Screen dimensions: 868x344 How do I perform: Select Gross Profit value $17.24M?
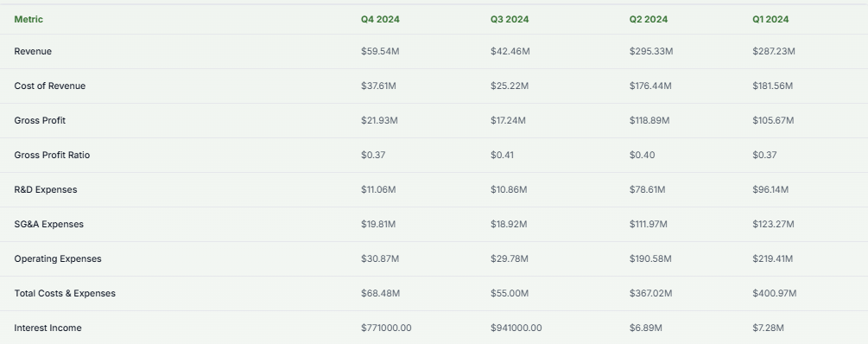(508, 120)
